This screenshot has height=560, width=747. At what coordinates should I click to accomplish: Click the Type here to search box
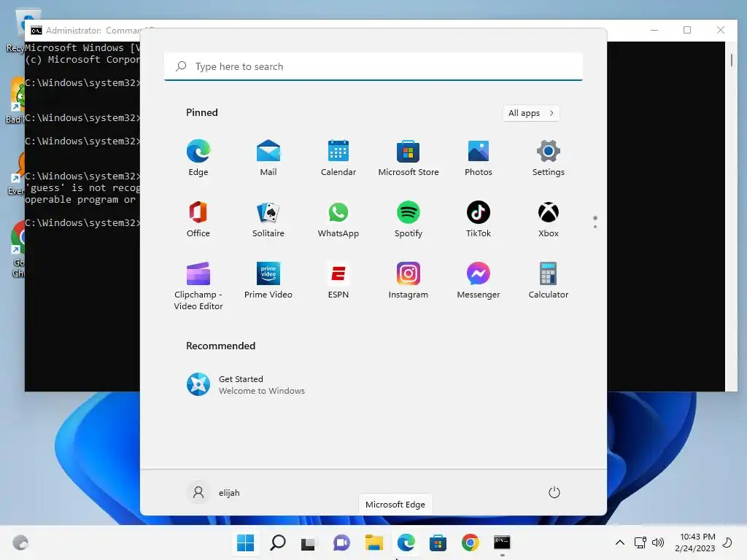point(373,66)
